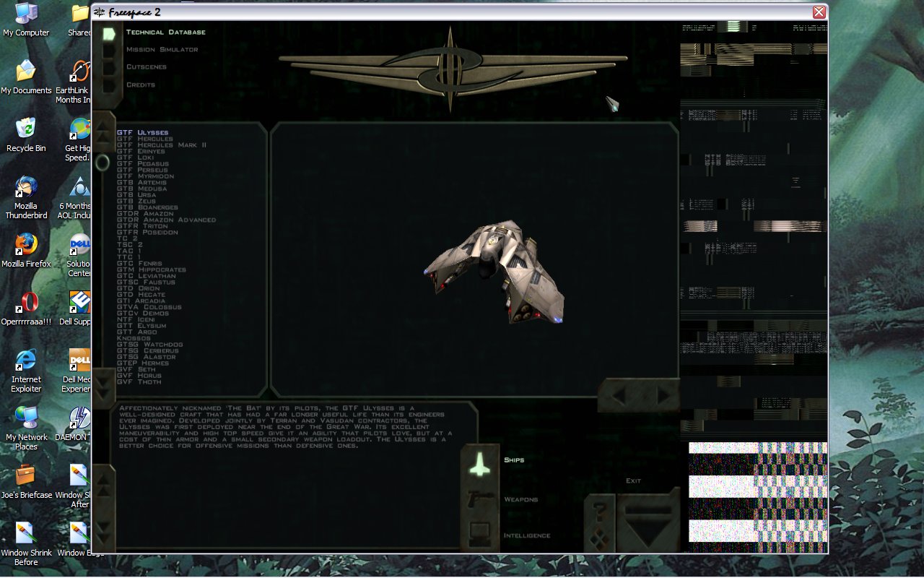Launch the Operrrrraaa!!! browser shortcut
Screen dimensions: 924x578
[x=26, y=308]
